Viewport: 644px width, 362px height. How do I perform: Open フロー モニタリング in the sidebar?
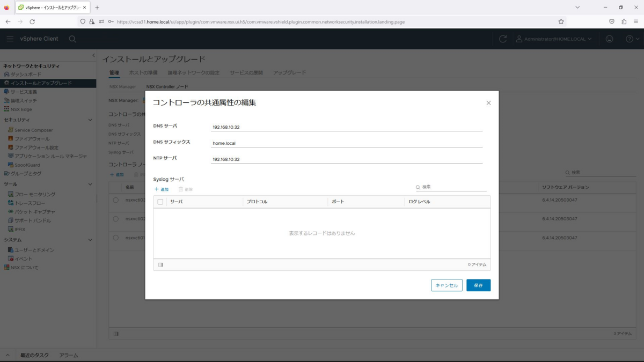[x=35, y=194]
